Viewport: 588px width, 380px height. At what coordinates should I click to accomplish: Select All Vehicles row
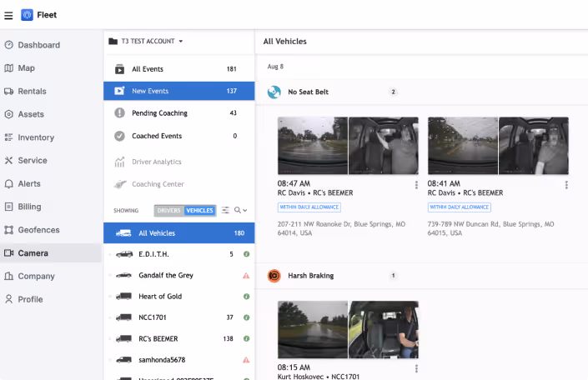(178, 233)
